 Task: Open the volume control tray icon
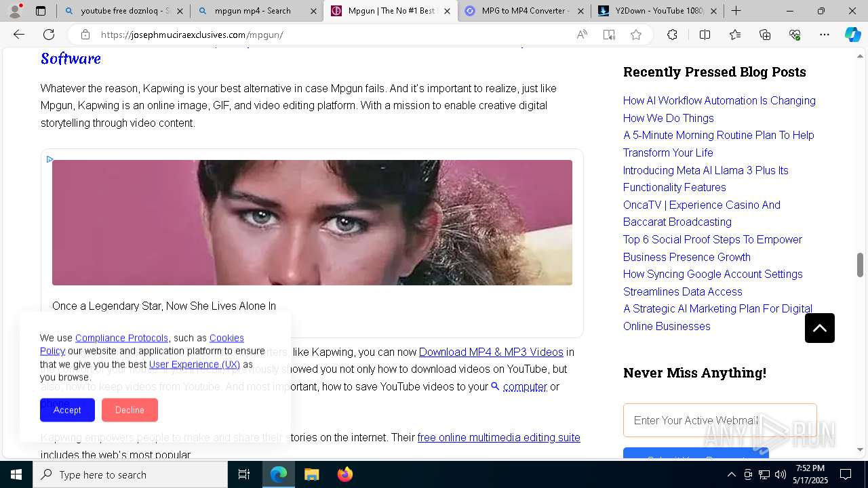[x=781, y=474]
